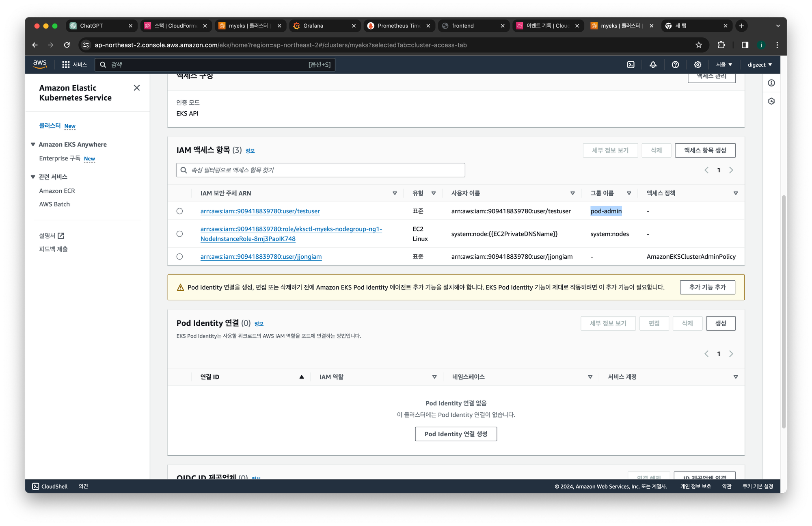Sort by 액세스 정책 column
Viewport: 812px width, 526px height.
[x=736, y=193]
